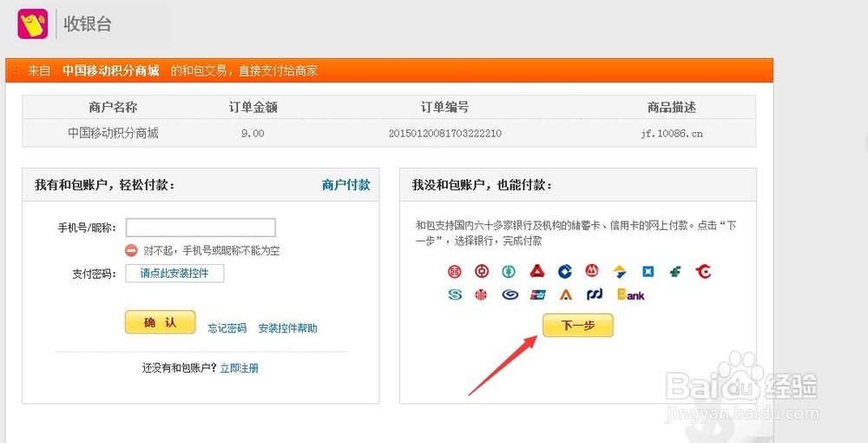Click the 订单编号 column header
Image resolution: width=868 pixels, height=443 pixels.
click(x=444, y=108)
